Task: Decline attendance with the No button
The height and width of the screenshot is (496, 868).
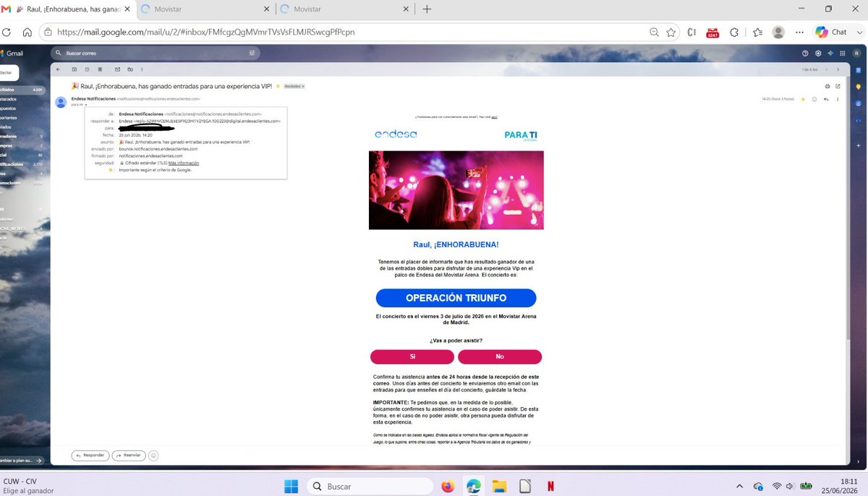Action: coord(500,356)
